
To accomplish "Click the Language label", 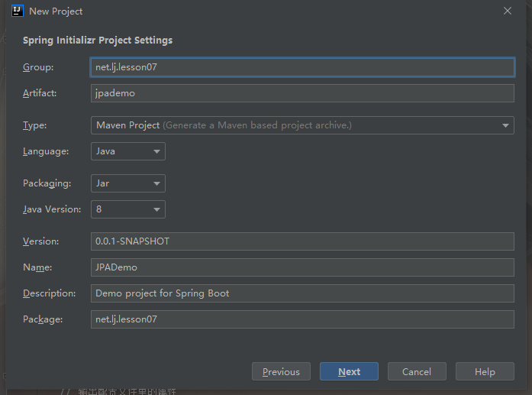I will pyautogui.click(x=46, y=151).
